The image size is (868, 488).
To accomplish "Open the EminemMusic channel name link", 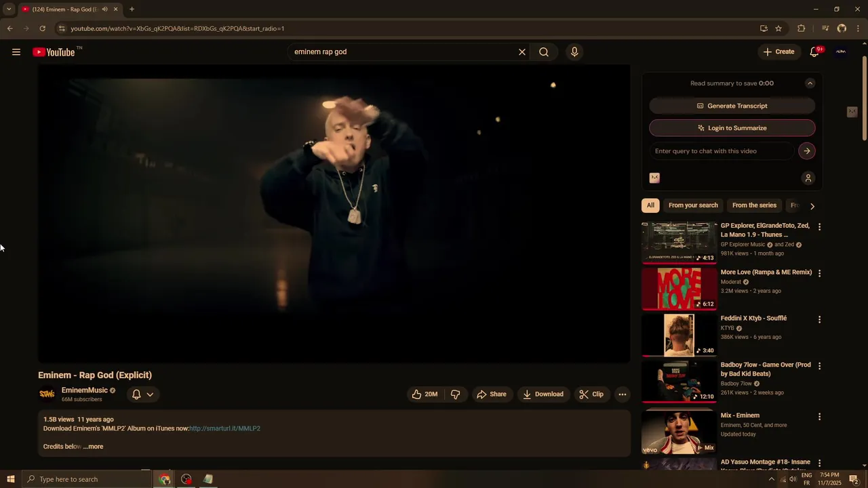I will [x=85, y=390].
